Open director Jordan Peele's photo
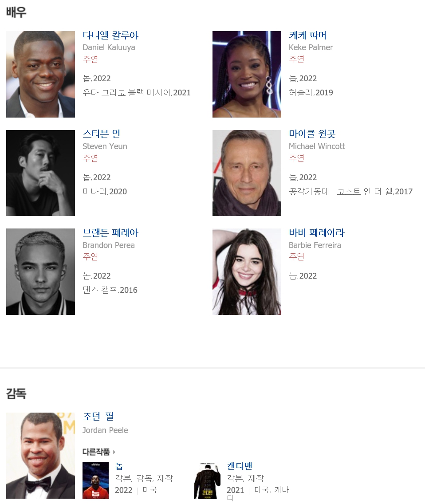Screen dimensions: 425x504 coord(40,456)
